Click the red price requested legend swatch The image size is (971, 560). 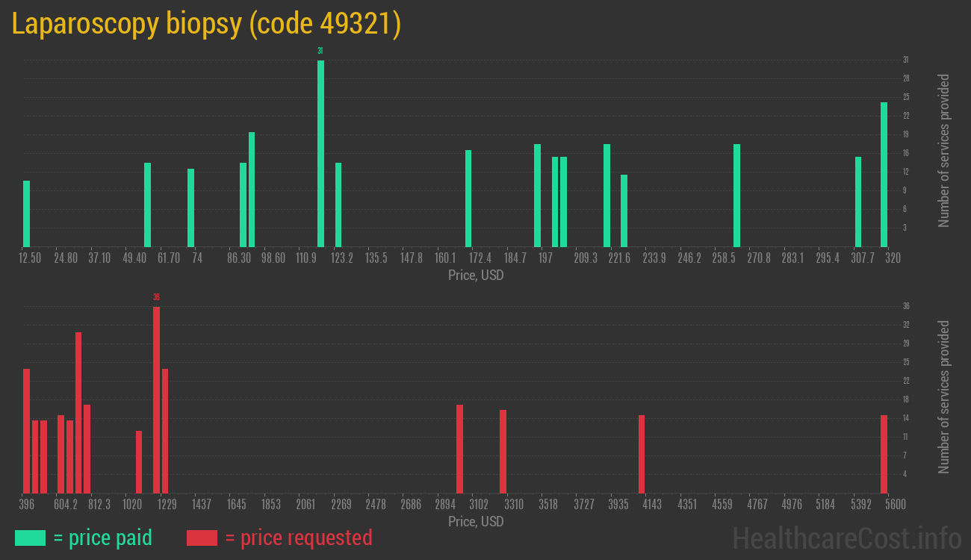pyautogui.click(x=202, y=538)
